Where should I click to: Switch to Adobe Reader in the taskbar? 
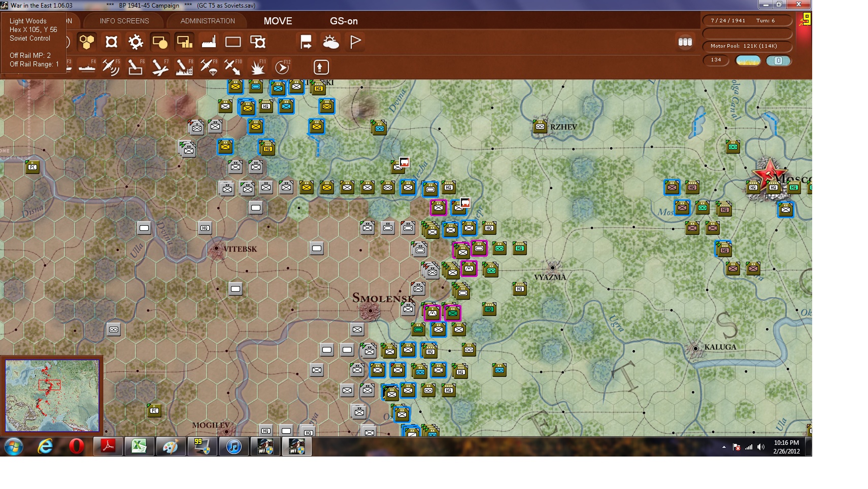(108, 446)
